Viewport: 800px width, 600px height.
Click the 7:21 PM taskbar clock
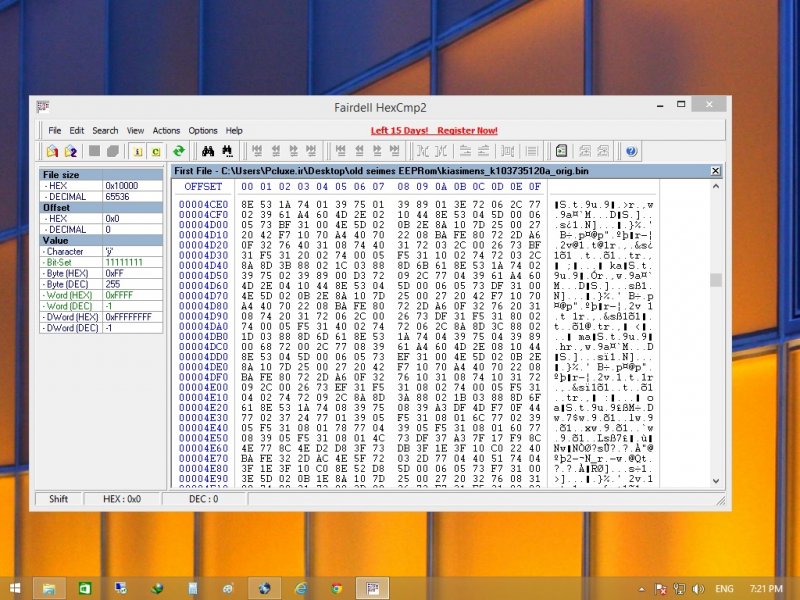click(x=766, y=589)
